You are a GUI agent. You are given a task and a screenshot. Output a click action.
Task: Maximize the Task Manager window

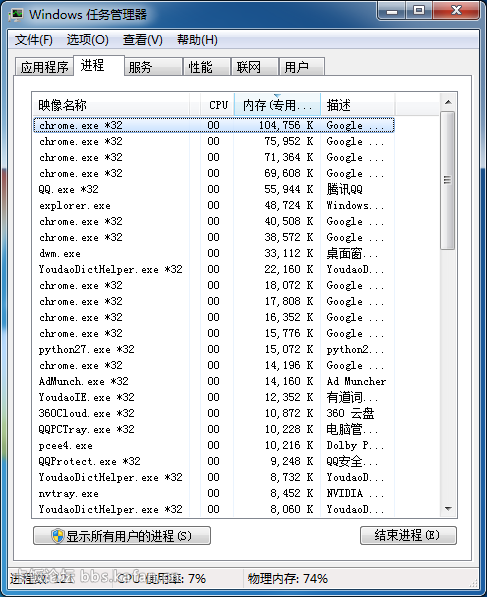(x=419, y=11)
